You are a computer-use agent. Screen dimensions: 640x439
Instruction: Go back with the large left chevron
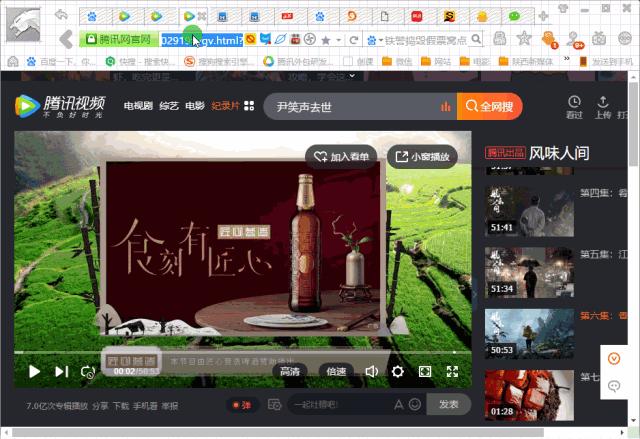coord(66,40)
